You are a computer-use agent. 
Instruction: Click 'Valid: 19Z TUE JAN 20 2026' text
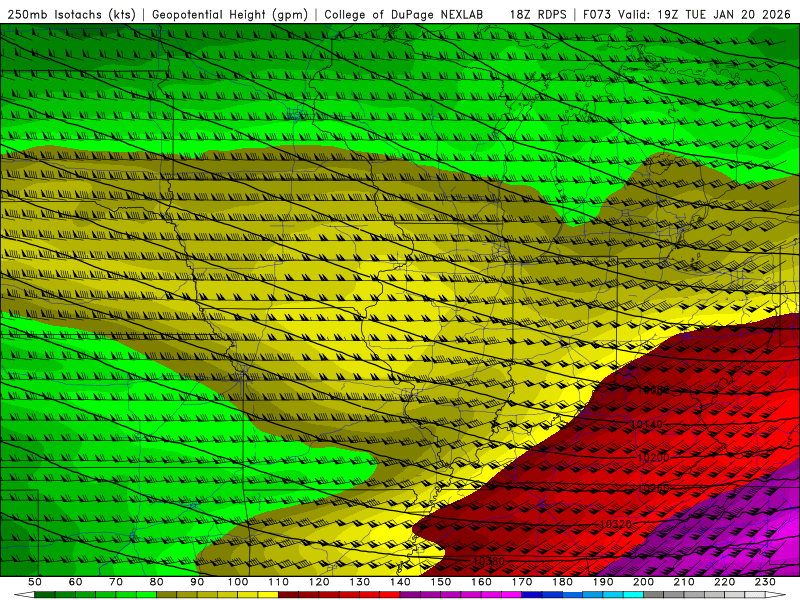[x=704, y=14]
